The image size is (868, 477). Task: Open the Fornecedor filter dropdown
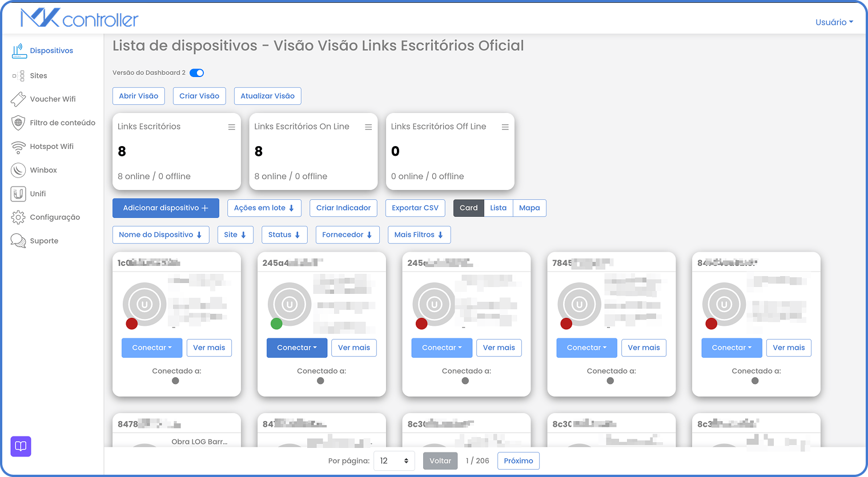348,235
